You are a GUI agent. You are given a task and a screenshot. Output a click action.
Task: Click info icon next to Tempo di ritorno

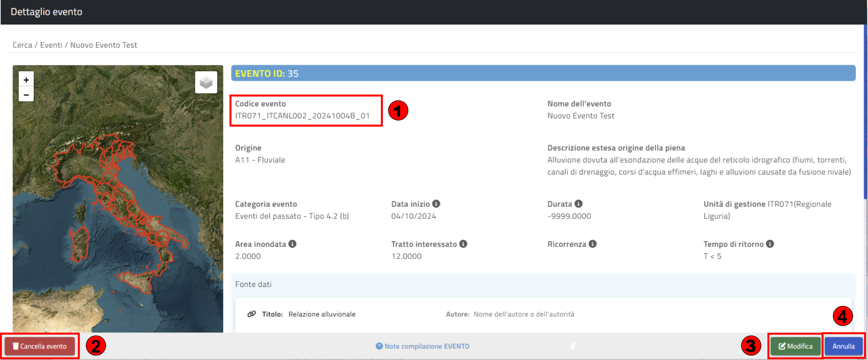[x=770, y=244]
